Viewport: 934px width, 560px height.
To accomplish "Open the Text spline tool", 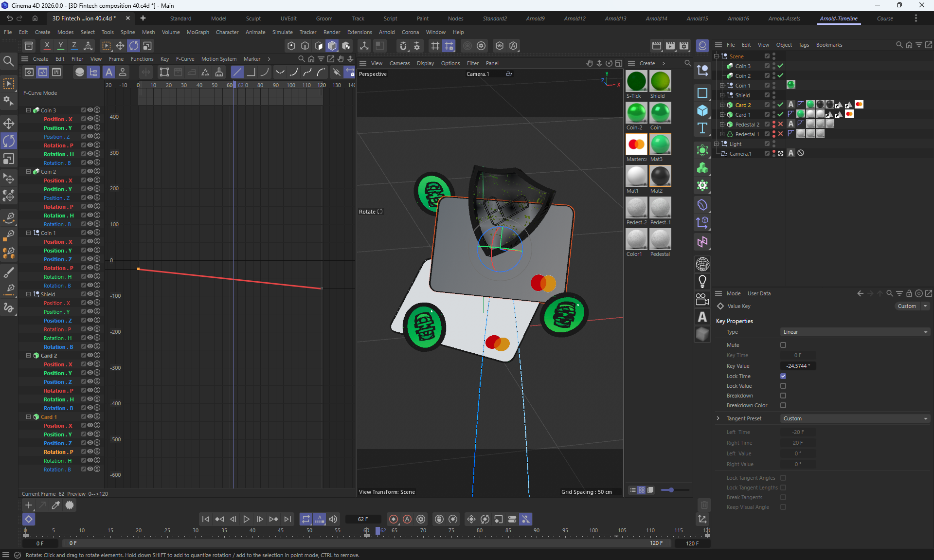I will (x=702, y=128).
